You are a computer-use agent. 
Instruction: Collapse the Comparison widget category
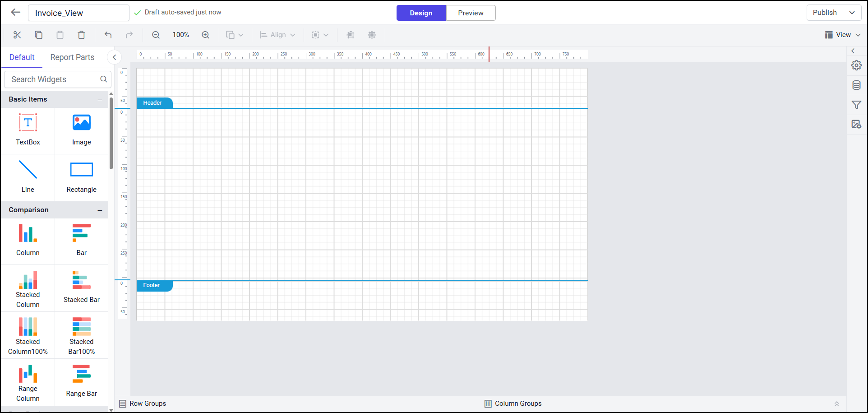point(100,210)
